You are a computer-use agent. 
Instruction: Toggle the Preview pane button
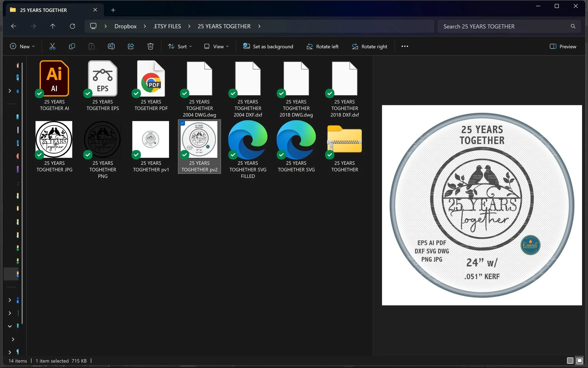point(563,46)
